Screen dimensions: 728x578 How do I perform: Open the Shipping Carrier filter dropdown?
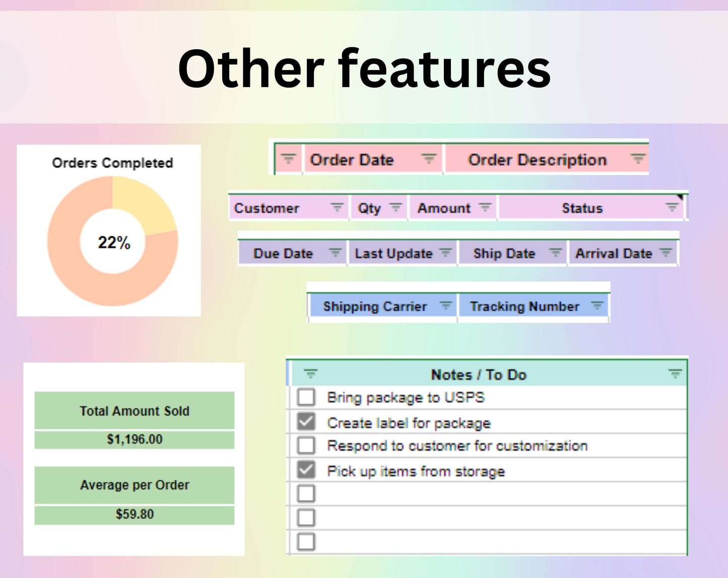pyautogui.click(x=445, y=306)
